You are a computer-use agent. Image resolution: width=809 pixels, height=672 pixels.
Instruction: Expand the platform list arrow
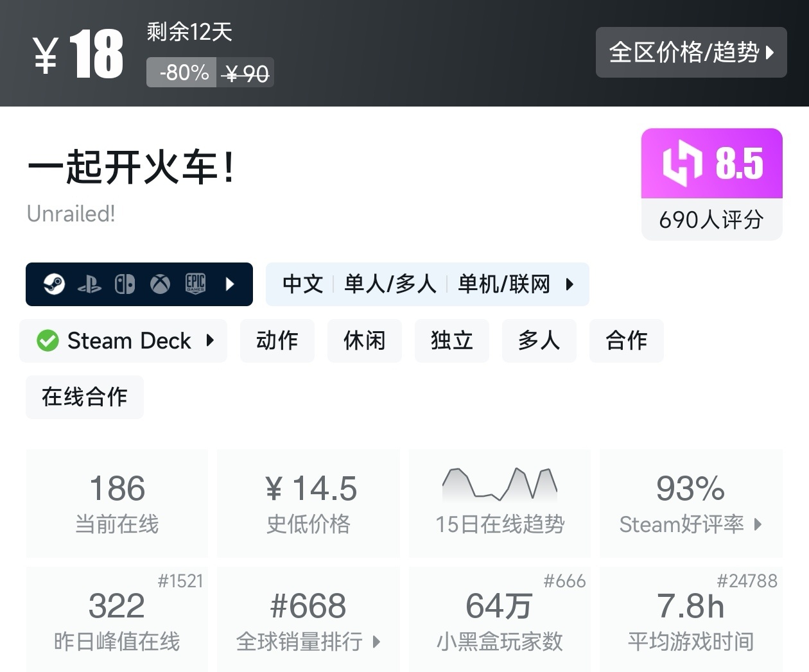pos(231,284)
